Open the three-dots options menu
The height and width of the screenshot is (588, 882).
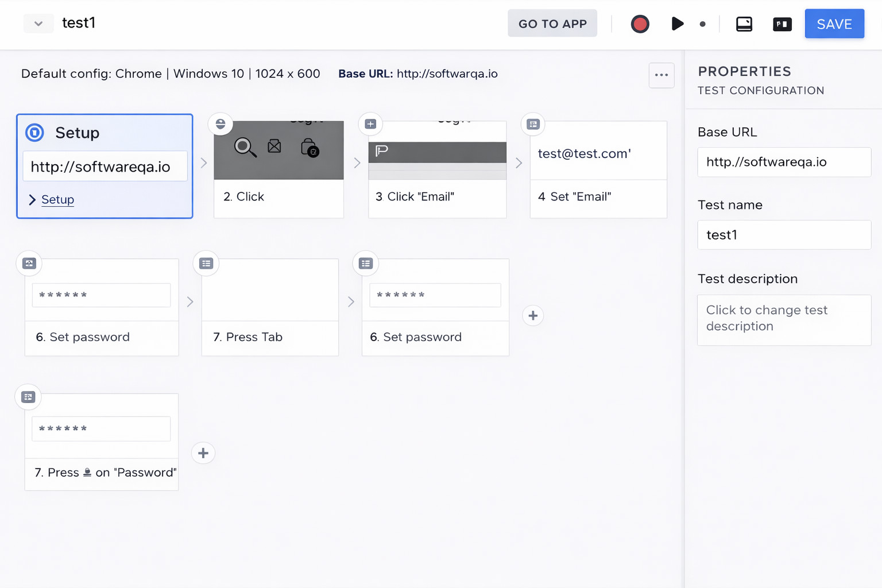pyautogui.click(x=661, y=75)
